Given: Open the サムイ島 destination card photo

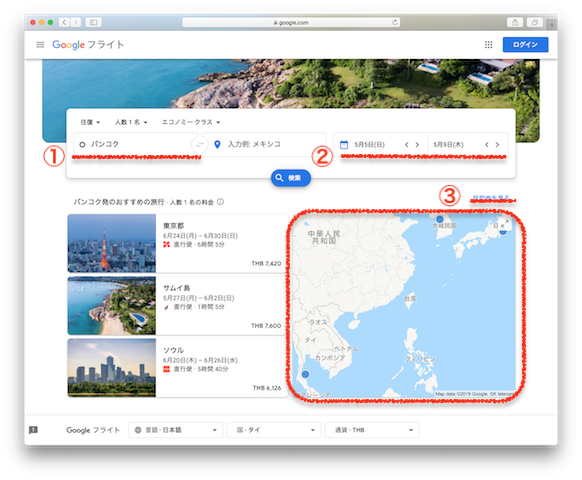Looking at the screenshot, I should pyautogui.click(x=112, y=306).
